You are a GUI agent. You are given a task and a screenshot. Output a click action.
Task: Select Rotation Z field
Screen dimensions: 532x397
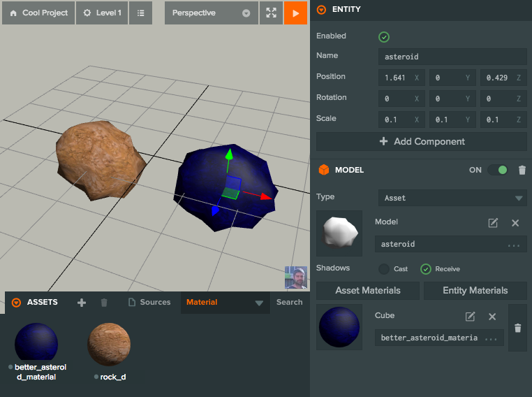503,99
